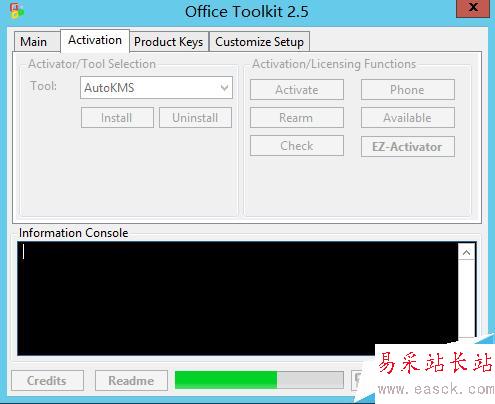Click the console scrollbar up arrow
Viewport: 495px width, 404px height.
(x=467, y=253)
